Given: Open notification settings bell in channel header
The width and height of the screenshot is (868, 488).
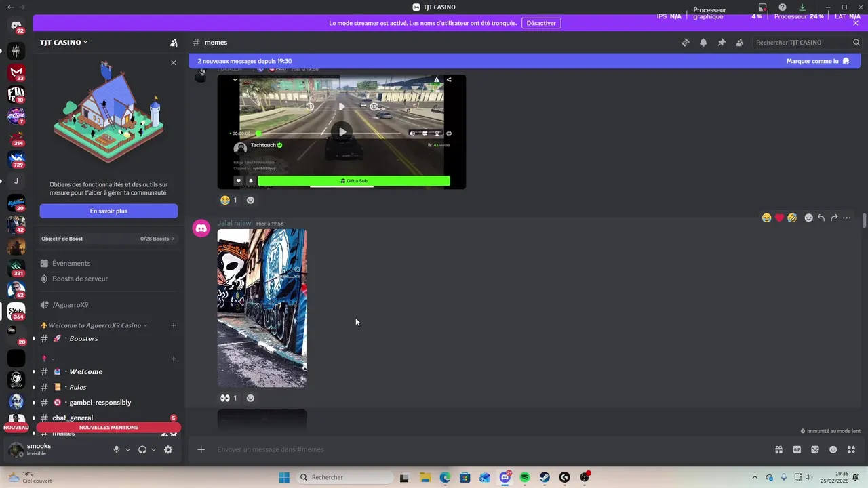Looking at the screenshot, I should [703, 42].
